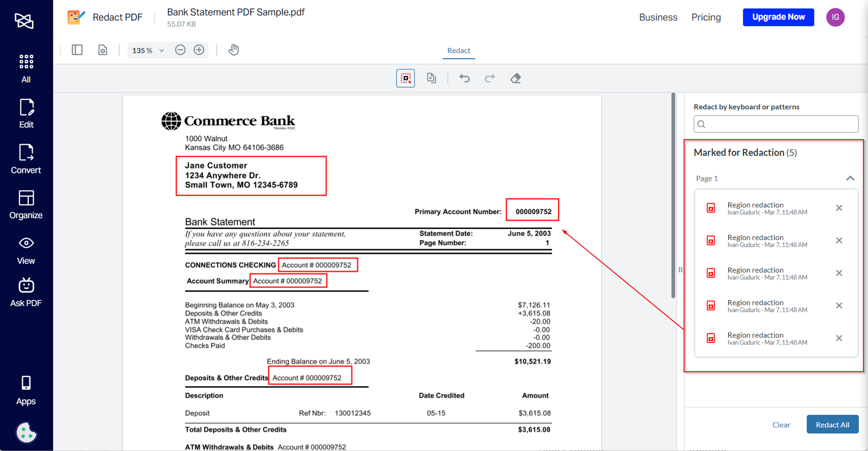
Task: Collapse the Page 1 redaction list
Action: [850, 178]
